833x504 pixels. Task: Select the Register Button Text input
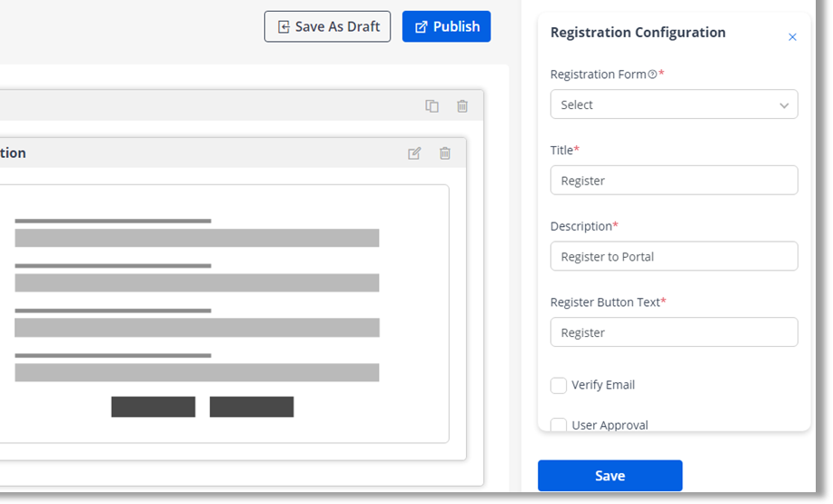[674, 332]
